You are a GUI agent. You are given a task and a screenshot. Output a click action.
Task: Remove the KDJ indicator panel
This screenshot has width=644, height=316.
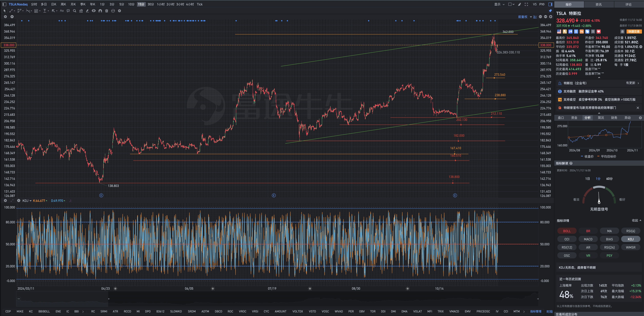19,201
